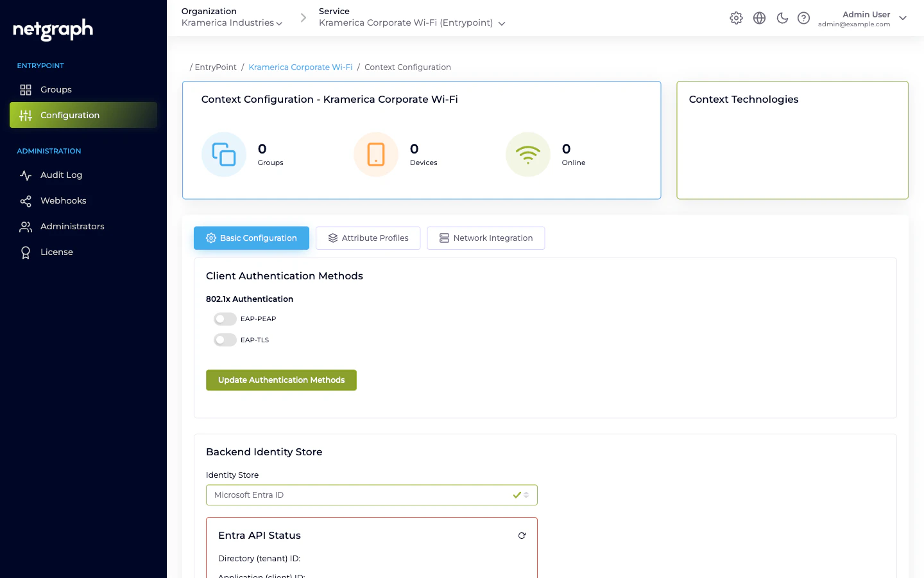Screen dimensions: 924x578
Task: Open the Identity Store dropdown
Action: 372,495
